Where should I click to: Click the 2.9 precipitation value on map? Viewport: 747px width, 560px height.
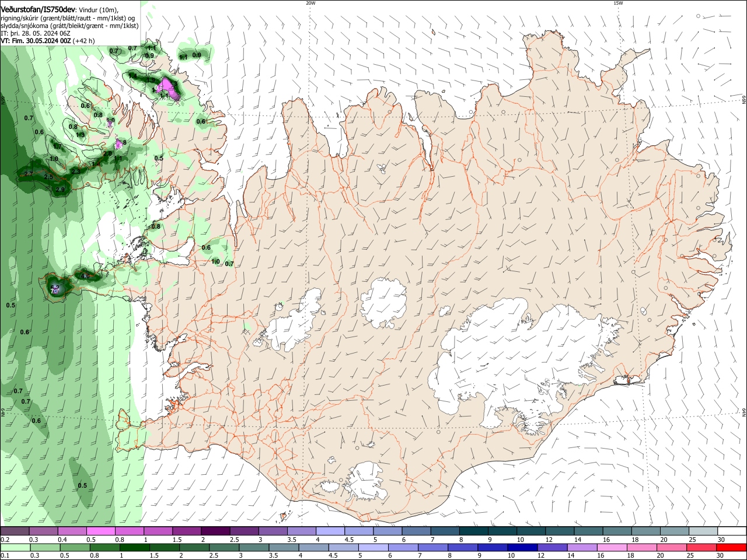(60, 190)
